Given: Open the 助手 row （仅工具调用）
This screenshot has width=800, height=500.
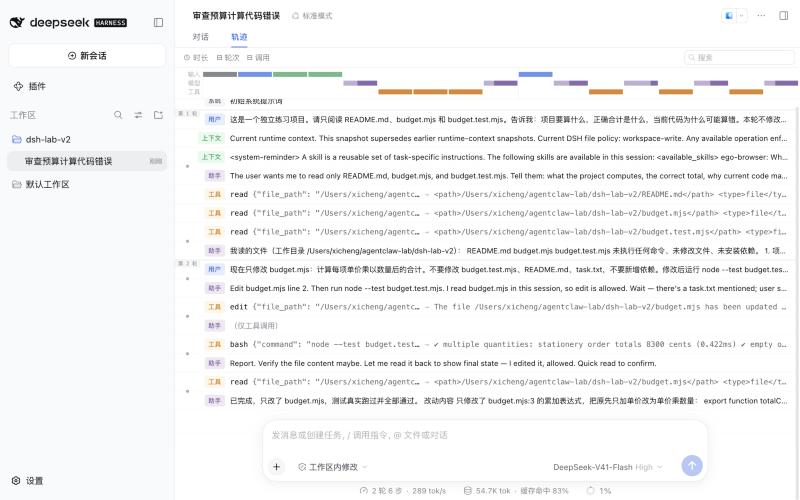Looking at the screenshot, I should [496, 326].
